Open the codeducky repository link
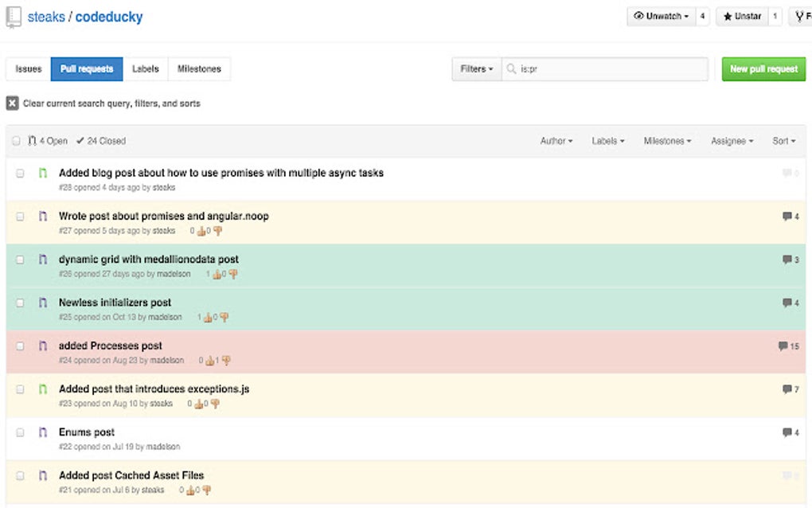812x508 pixels. tap(108, 16)
